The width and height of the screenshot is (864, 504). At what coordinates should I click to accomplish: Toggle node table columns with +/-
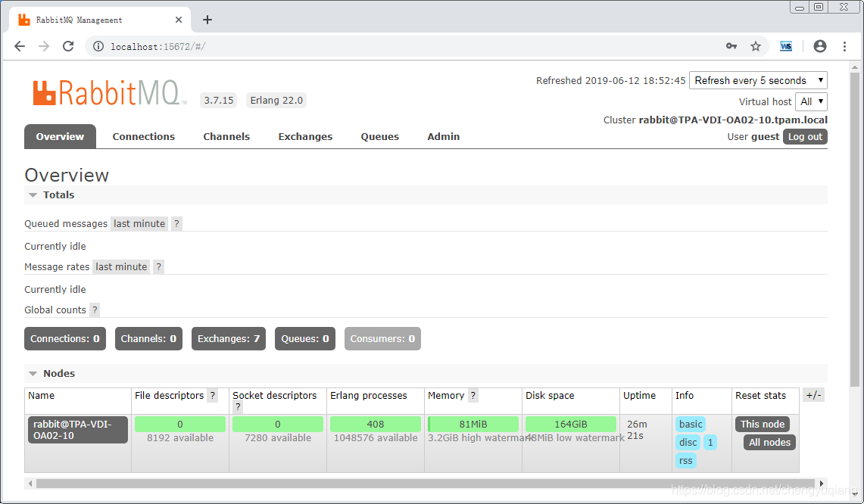tap(813, 395)
